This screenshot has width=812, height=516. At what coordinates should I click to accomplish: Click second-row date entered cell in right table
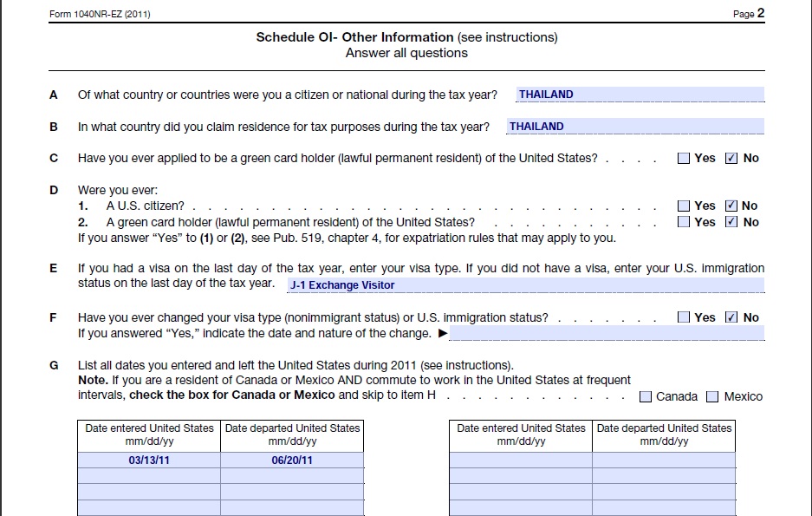[521, 476]
